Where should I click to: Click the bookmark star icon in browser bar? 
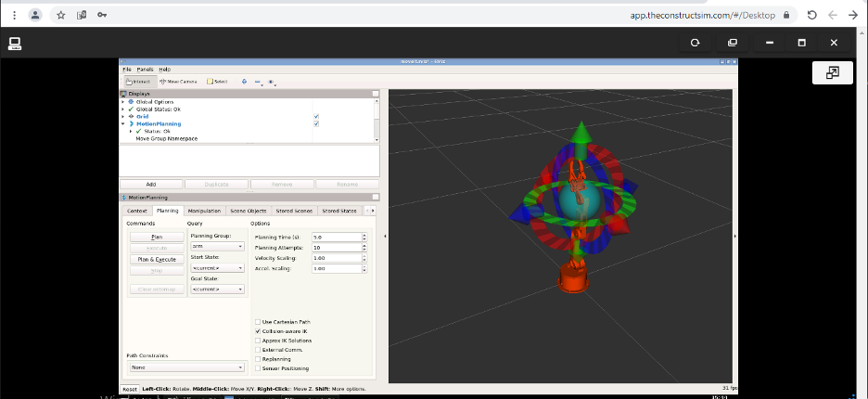(61, 15)
